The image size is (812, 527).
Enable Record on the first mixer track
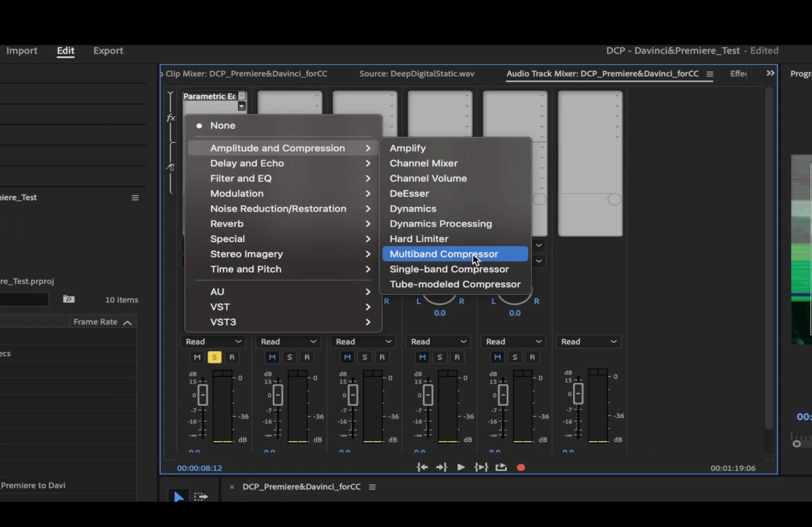point(232,357)
